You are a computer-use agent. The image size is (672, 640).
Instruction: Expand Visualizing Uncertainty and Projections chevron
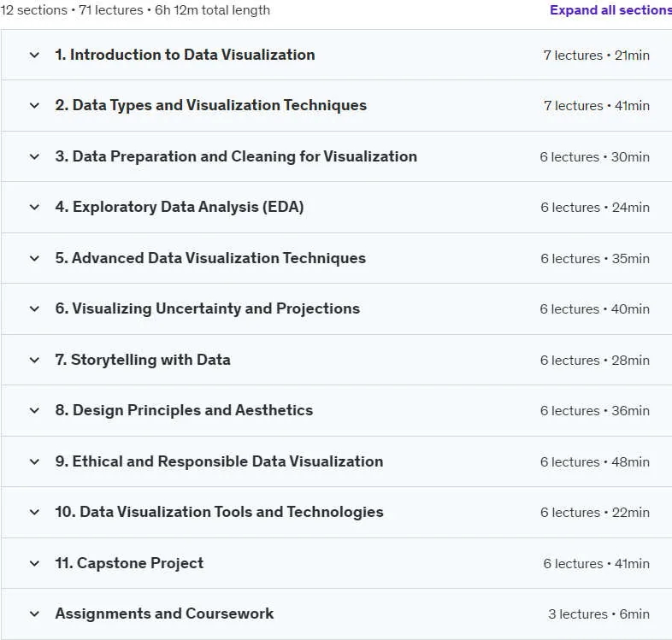(34, 308)
